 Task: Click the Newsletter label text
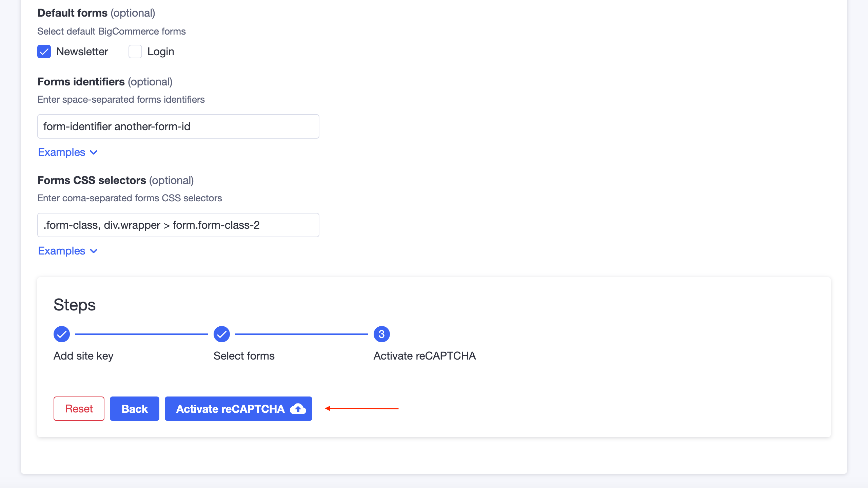(x=82, y=52)
